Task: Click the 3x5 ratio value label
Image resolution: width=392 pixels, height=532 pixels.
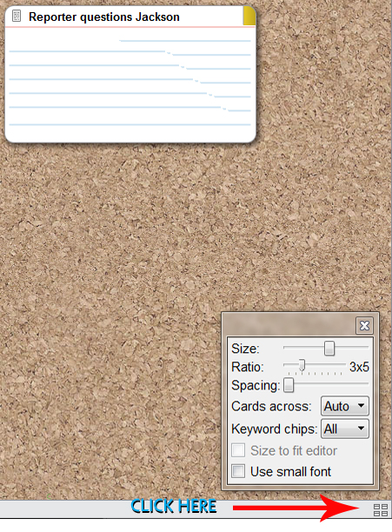Action: coord(359,367)
